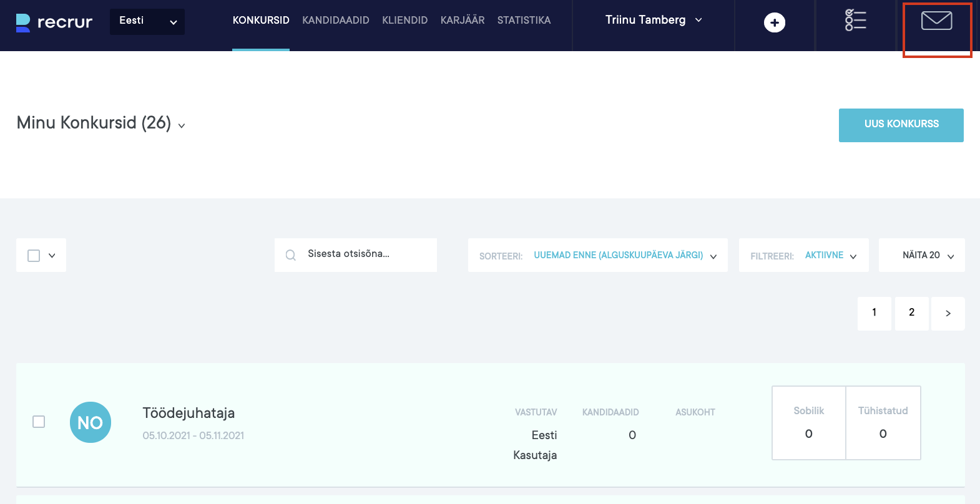Open the Töödejuhataja job posting
The image size is (980, 504).
pos(189,413)
